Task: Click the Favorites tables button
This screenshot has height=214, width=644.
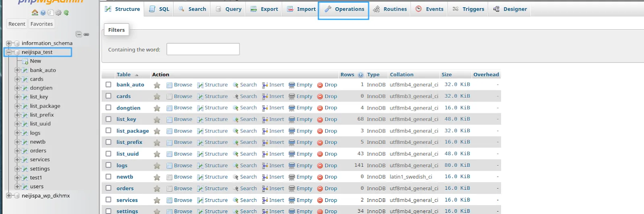Action: pyautogui.click(x=42, y=24)
